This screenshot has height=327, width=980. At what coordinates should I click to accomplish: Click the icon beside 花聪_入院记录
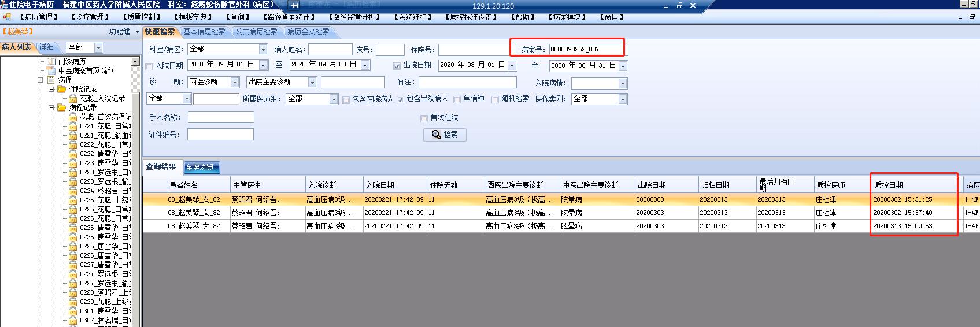(x=73, y=98)
